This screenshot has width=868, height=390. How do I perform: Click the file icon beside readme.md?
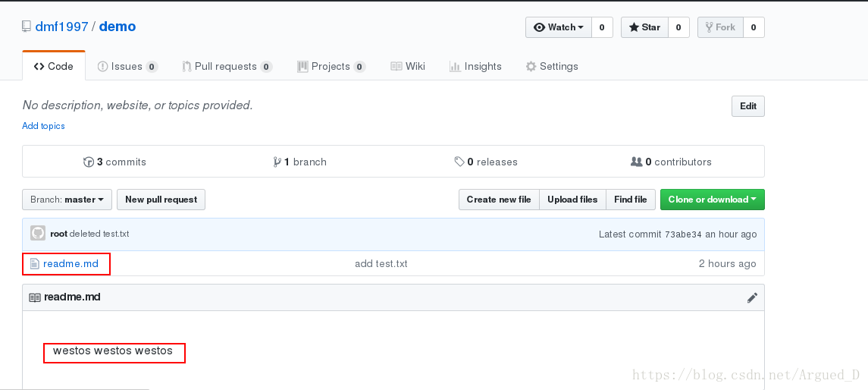pos(35,264)
